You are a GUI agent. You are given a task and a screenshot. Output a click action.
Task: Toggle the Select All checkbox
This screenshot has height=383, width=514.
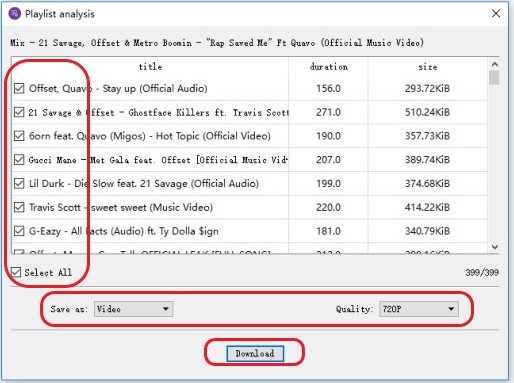pos(16,272)
